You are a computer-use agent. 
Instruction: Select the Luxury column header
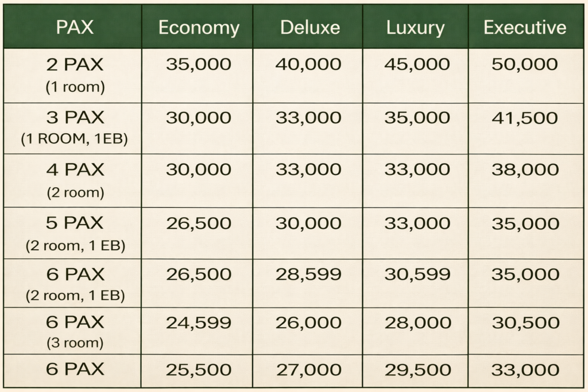point(416,28)
